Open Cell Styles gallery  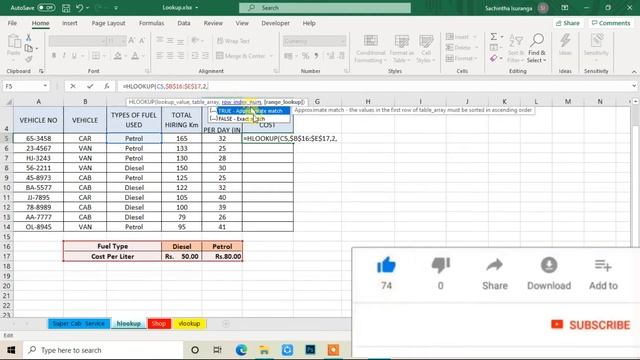426,49
